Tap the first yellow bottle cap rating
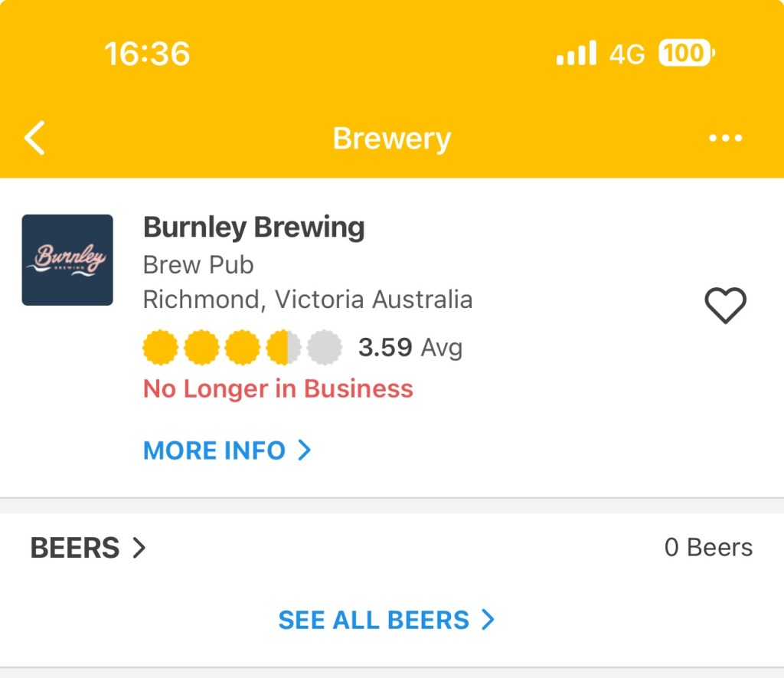Screen dimensions: 784x678 pyautogui.click(x=160, y=348)
